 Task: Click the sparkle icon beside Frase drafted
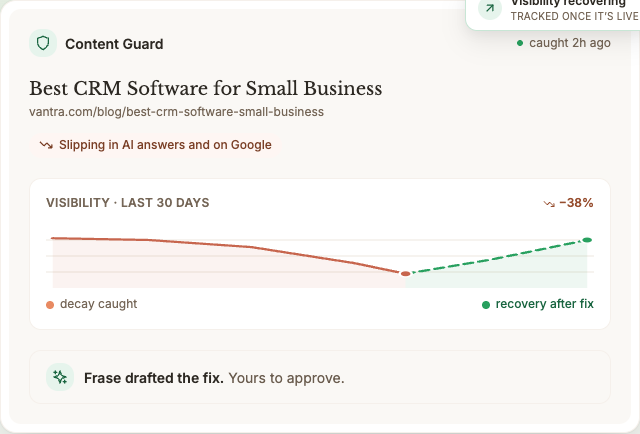coord(60,377)
